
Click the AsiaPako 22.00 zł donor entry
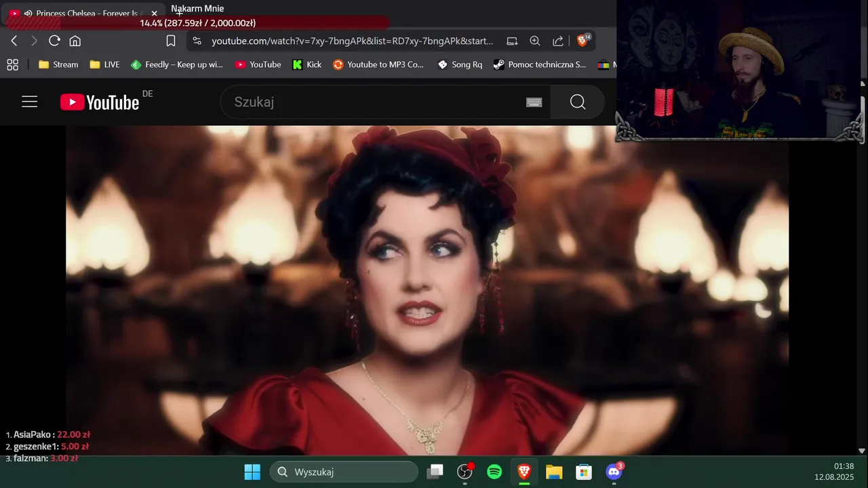(47, 434)
